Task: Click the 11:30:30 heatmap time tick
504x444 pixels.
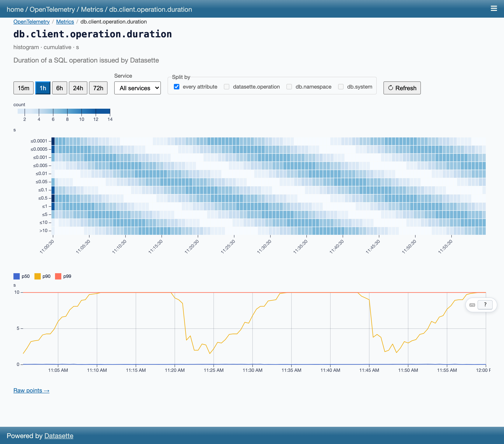Action: 264,247
